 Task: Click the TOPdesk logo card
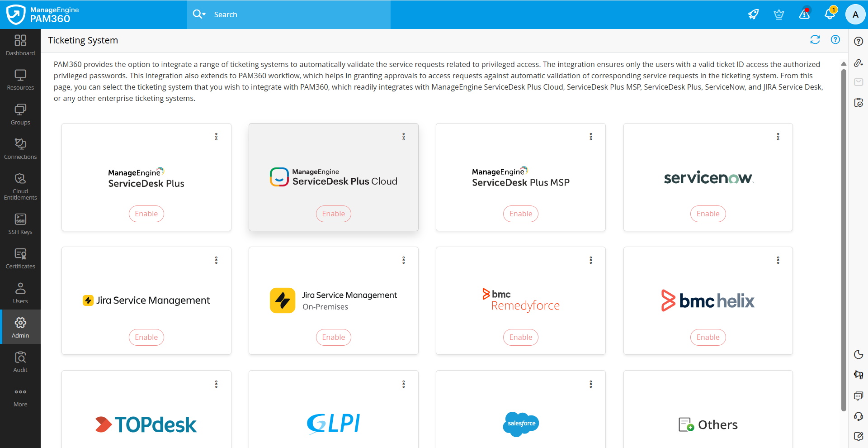pyautogui.click(x=146, y=424)
